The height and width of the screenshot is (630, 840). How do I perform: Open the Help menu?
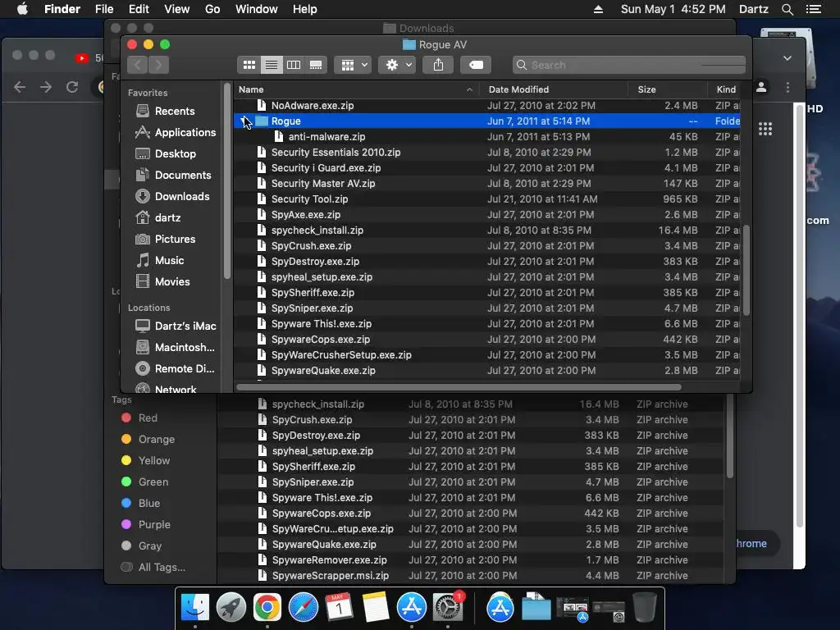(x=305, y=9)
